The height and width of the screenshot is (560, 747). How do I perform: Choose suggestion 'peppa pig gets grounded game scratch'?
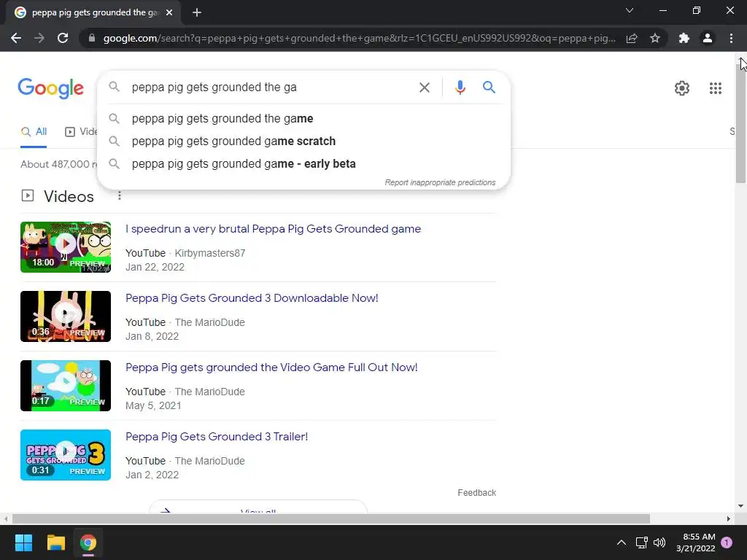pyautogui.click(x=303, y=141)
